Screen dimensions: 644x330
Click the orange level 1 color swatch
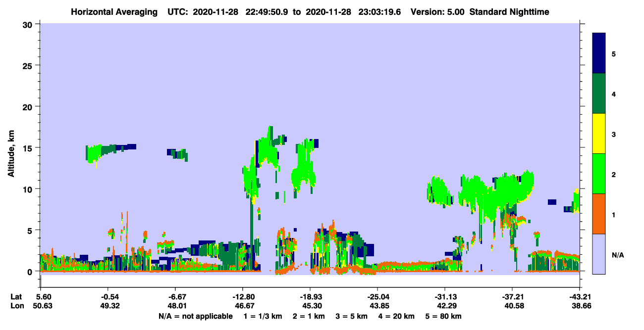(599, 214)
